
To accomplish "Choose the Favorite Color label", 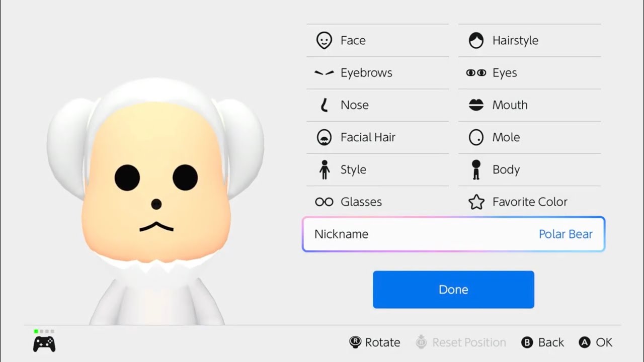I will pos(530,202).
